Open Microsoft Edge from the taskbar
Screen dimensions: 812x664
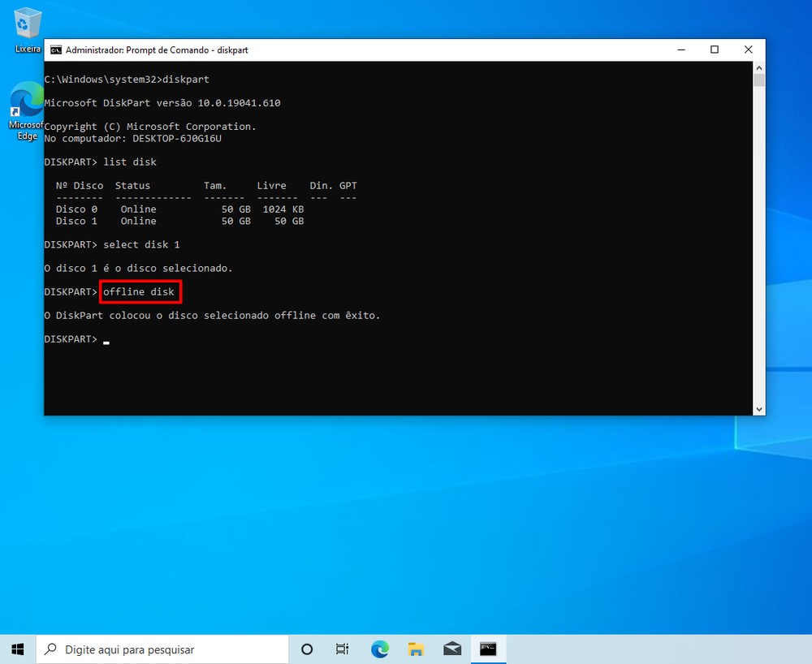379,649
